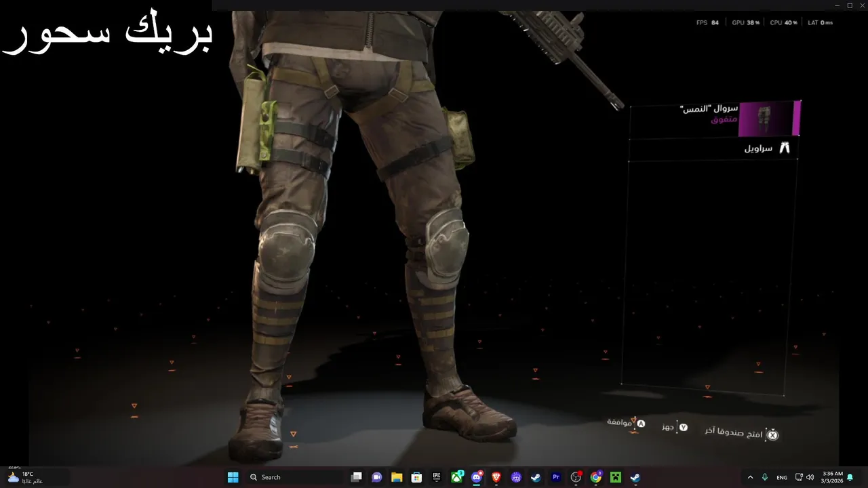
Task: Open the ENG language switcher
Action: tap(782, 477)
